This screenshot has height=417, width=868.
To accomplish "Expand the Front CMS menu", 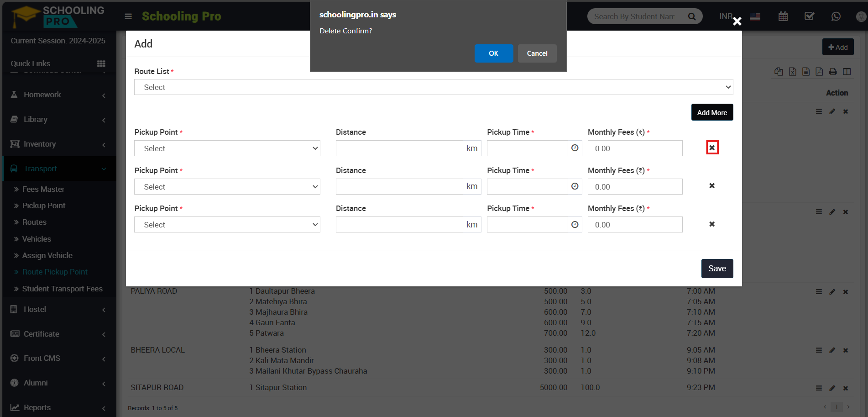I will point(58,358).
